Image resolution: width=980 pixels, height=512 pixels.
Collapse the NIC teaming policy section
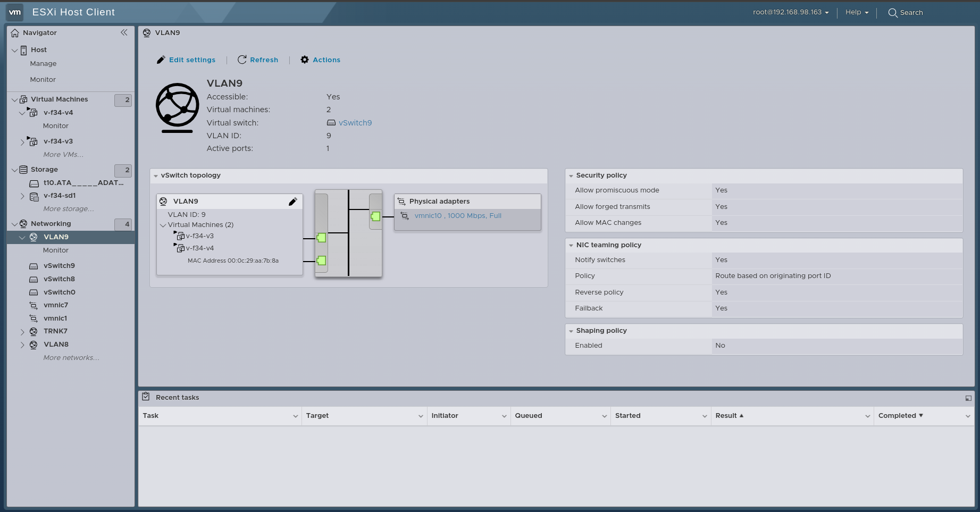(x=571, y=245)
